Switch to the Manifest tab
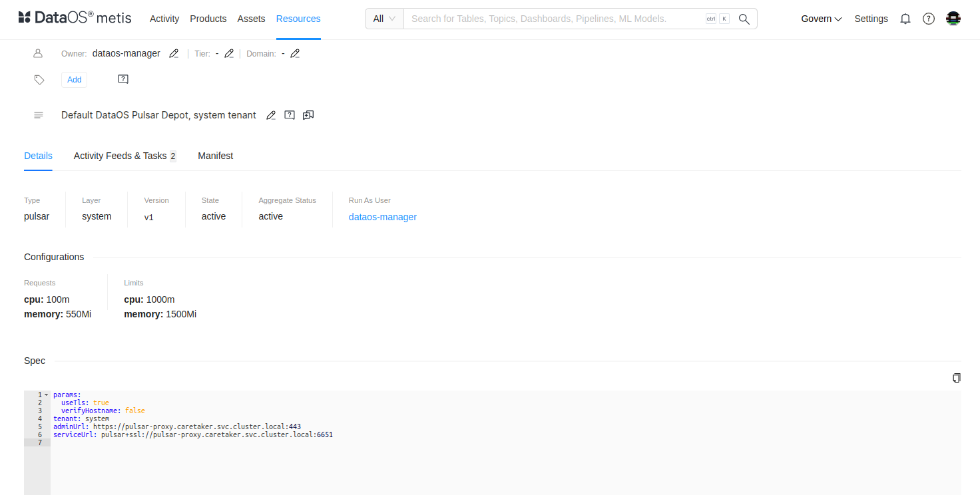Screen dimensions: 980x495 coord(216,156)
